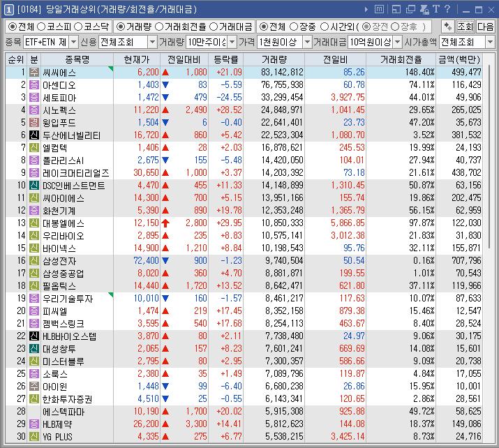
Task: Open the 거래량 10만주이상 filter dropdown
Action: click(x=232, y=42)
